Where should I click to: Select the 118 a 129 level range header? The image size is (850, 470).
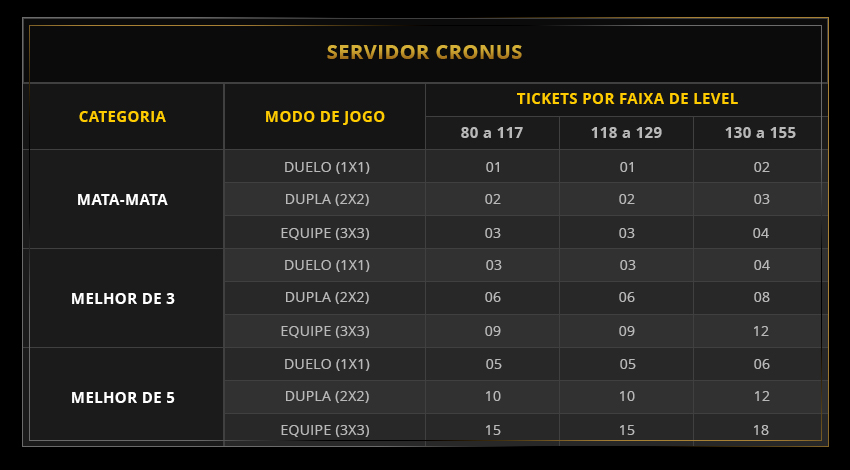[626, 133]
